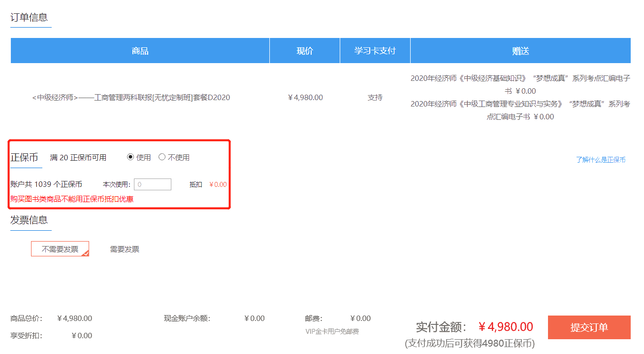Click the 学习卡支付 column header
The image size is (644, 354).
(x=375, y=50)
